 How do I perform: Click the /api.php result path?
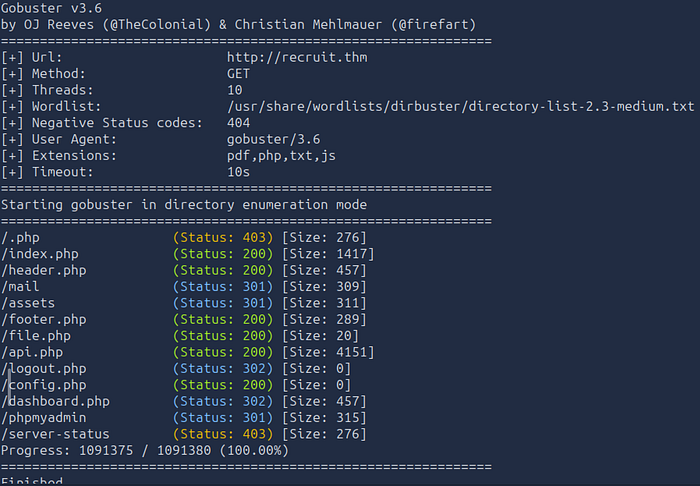[x=32, y=352]
